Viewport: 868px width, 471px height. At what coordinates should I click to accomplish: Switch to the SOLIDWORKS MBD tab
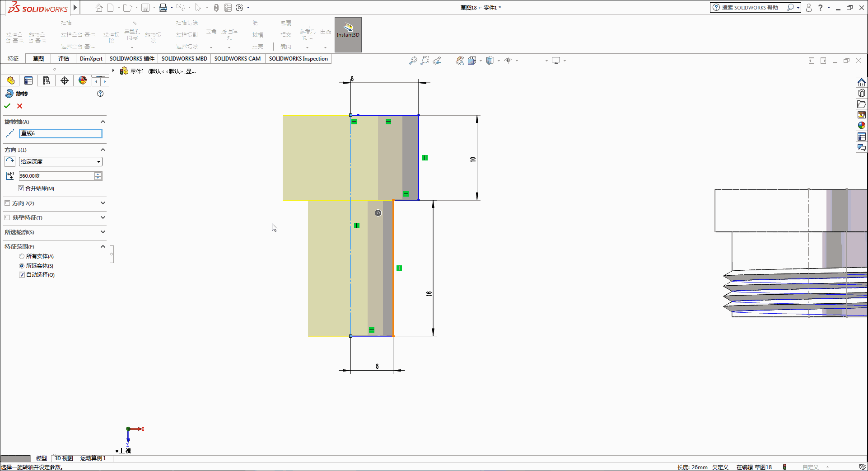click(x=184, y=59)
